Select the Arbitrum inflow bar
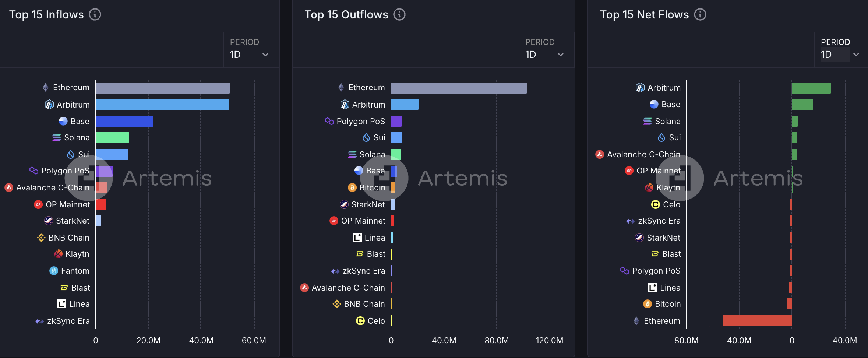 tap(162, 104)
